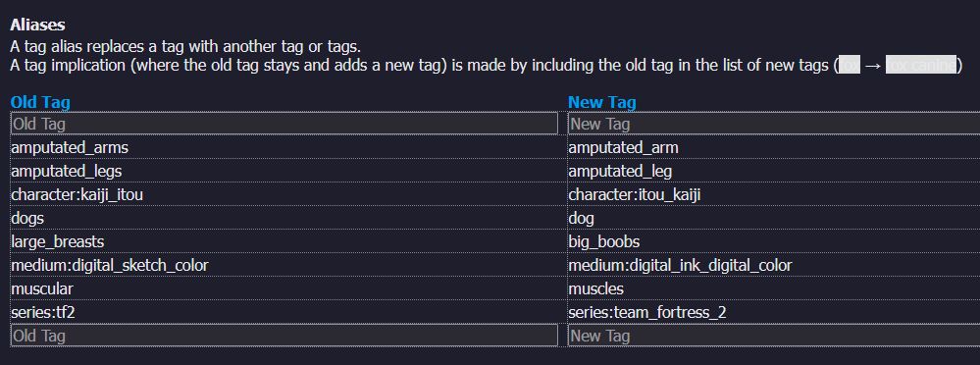Select the character:itou_kaiji new tag cell

tap(774, 194)
